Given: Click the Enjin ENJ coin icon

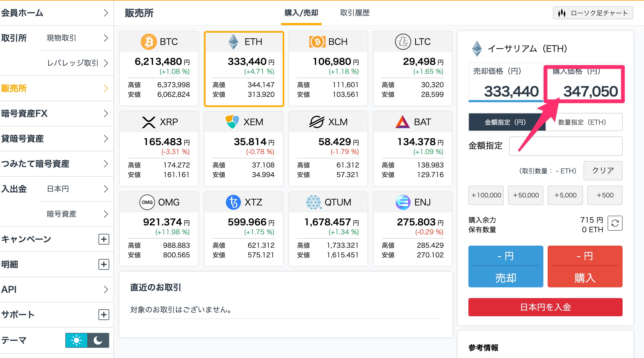Looking at the screenshot, I should pos(403,202).
